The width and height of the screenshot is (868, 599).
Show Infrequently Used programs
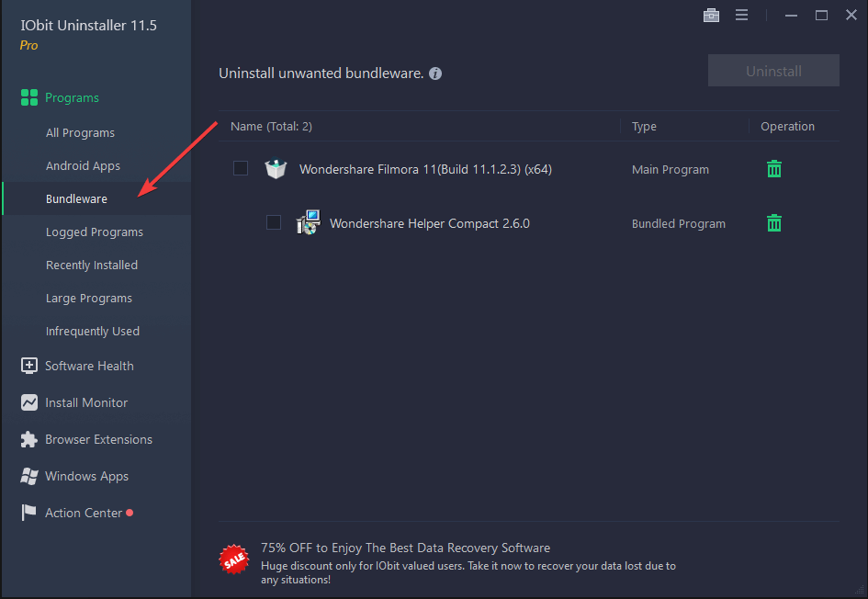point(93,331)
